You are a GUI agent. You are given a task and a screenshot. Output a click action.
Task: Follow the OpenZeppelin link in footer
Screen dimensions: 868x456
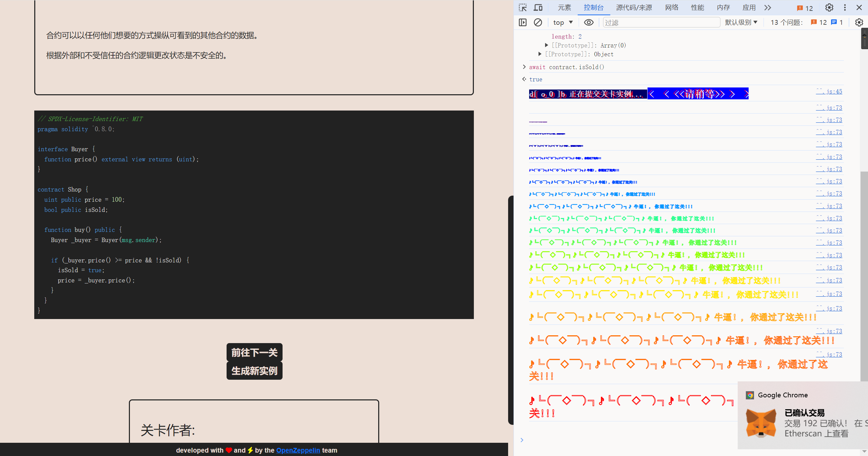click(298, 450)
